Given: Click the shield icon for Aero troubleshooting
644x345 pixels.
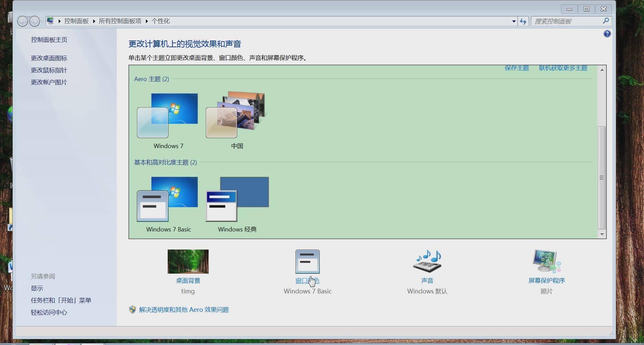Looking at the screenshot, I should click(x=132, y=309).
